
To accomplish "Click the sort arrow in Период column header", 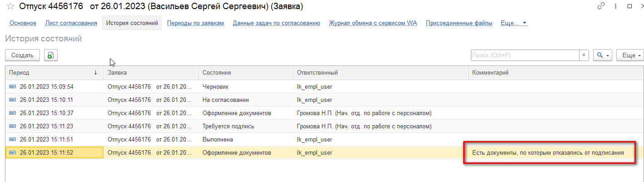I will pyautogui.click(x=95, y=73).
